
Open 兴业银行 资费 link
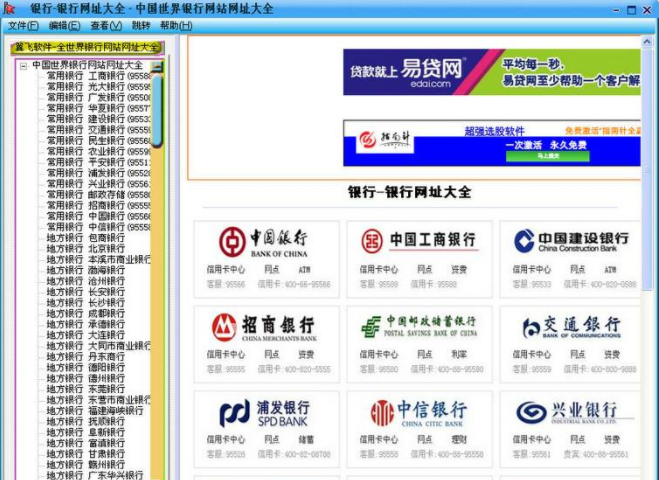pyautogui.click(x=612, y=440)
